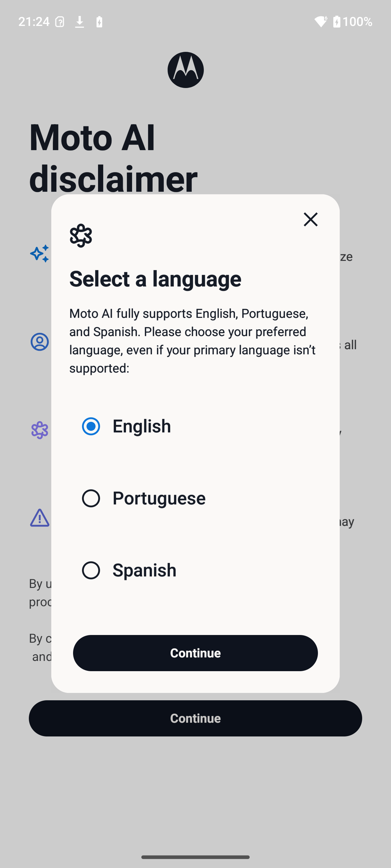Tap the home gesture bar
Viewport: 391px width, 868px height.
point(195,857)
